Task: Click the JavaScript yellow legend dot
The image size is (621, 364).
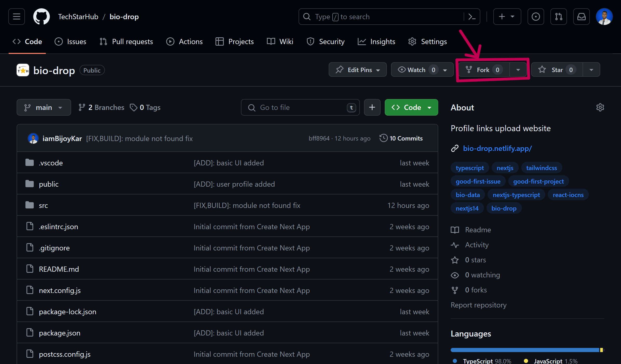Action: (x=526, y=361)
